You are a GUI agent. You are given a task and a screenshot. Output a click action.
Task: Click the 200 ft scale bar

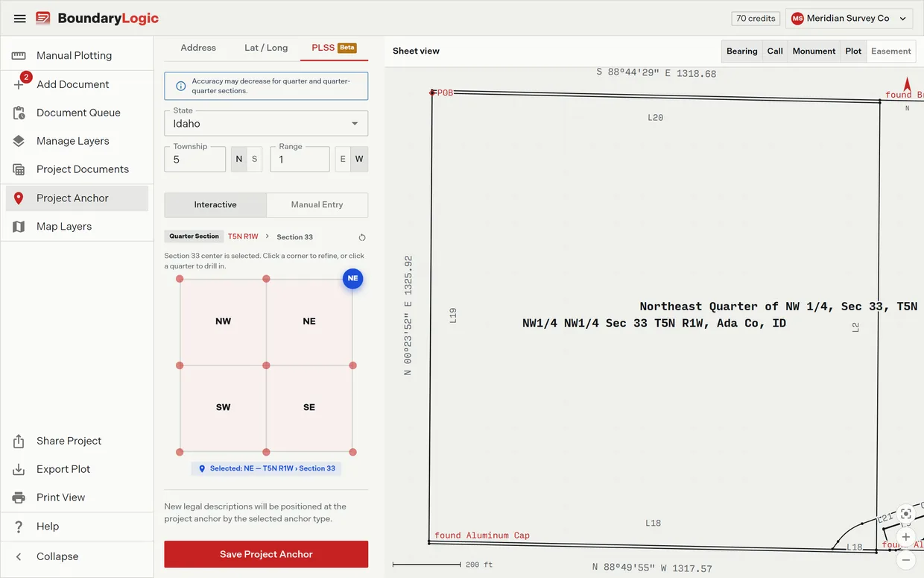point(443,565)
